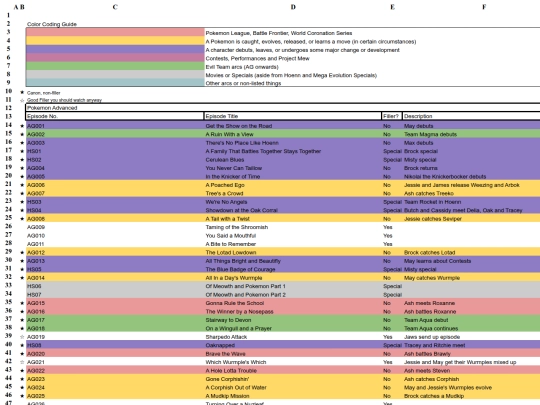Click the gray Movies or Specials swatch
The width and height of the screenshot is (540, 405).
[x=115, y=74]
